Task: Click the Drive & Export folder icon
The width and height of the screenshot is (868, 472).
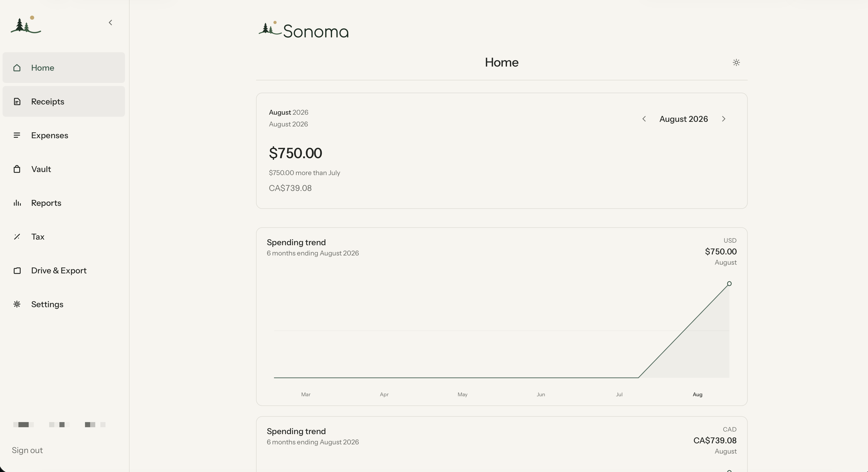Action: [17, 271]
